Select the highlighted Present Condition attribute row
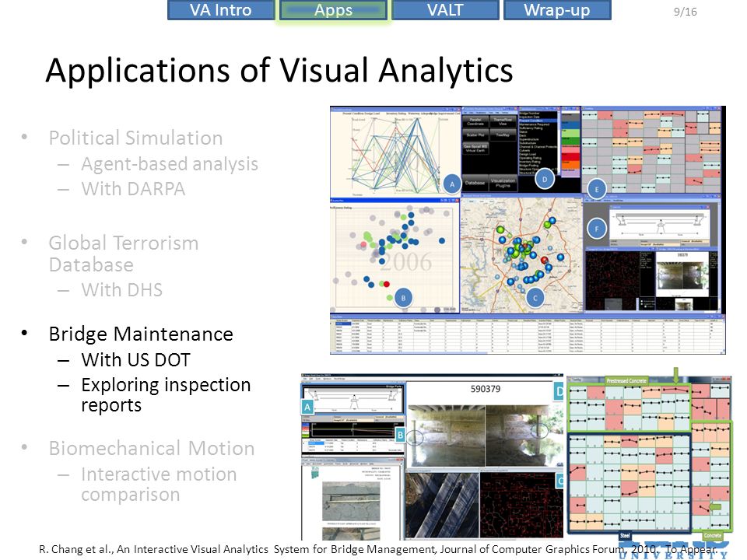The image size is (747, 560). (537, 121)
